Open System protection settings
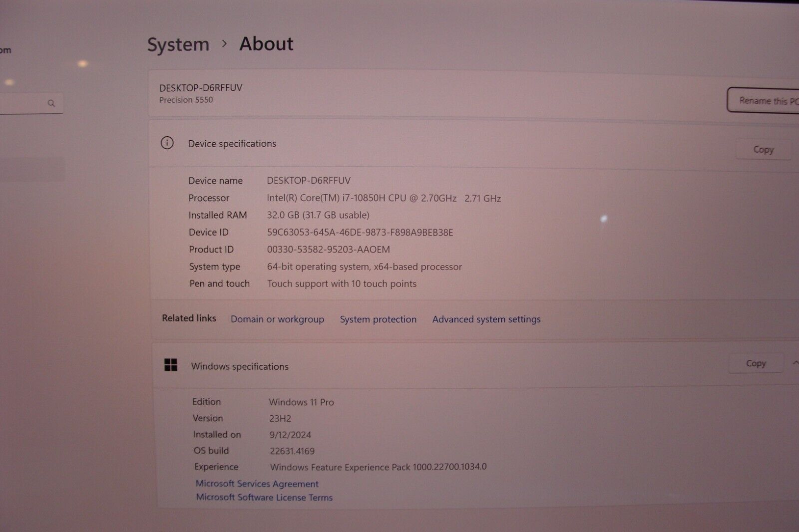This screenshot has width=799, height=532. point(378,319)
